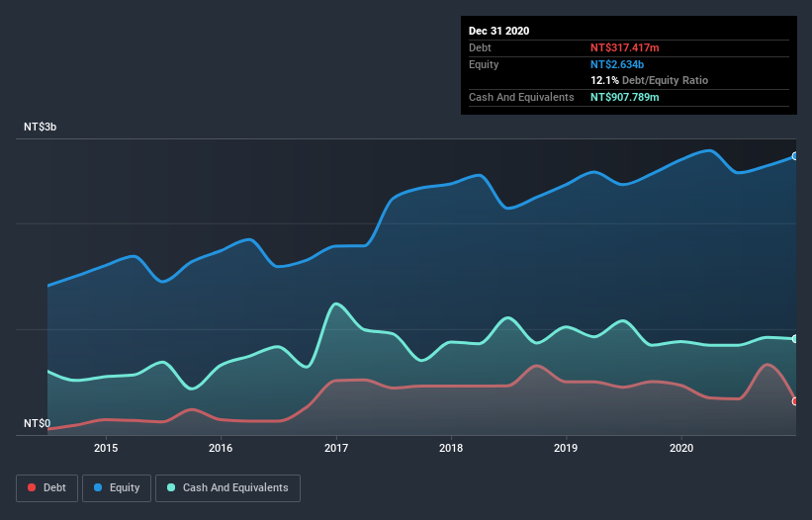Click the Equity value NT$2.634b
The width and height of the screenshot is (812, 520).
pyautogui.click(x=617, y=64)
